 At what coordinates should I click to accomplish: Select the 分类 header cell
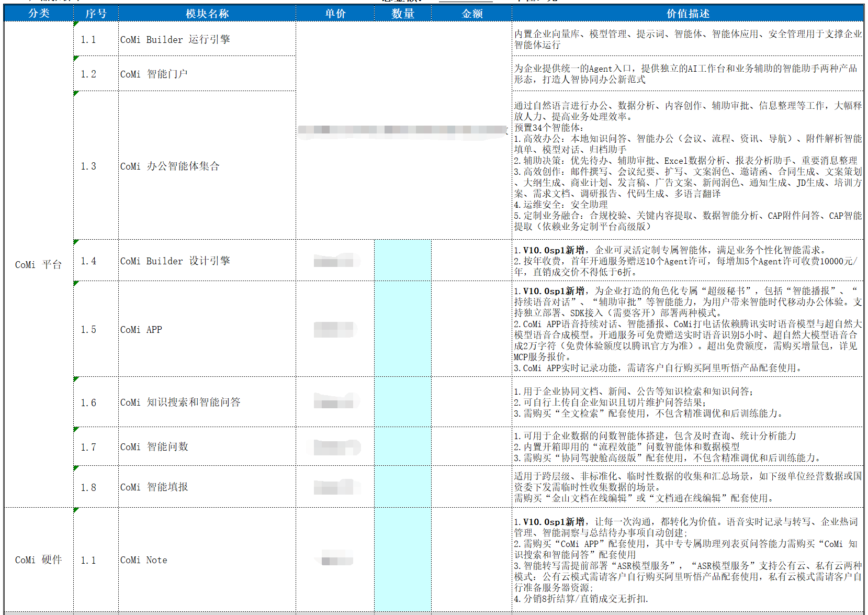(39, 14)
